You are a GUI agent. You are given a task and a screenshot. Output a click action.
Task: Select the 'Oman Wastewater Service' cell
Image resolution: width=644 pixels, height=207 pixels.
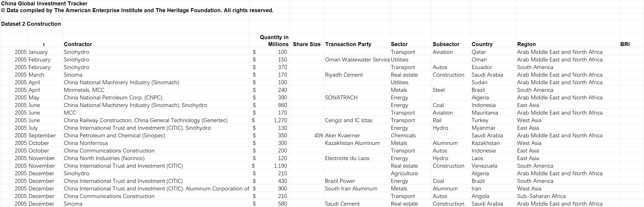(357, 60)
